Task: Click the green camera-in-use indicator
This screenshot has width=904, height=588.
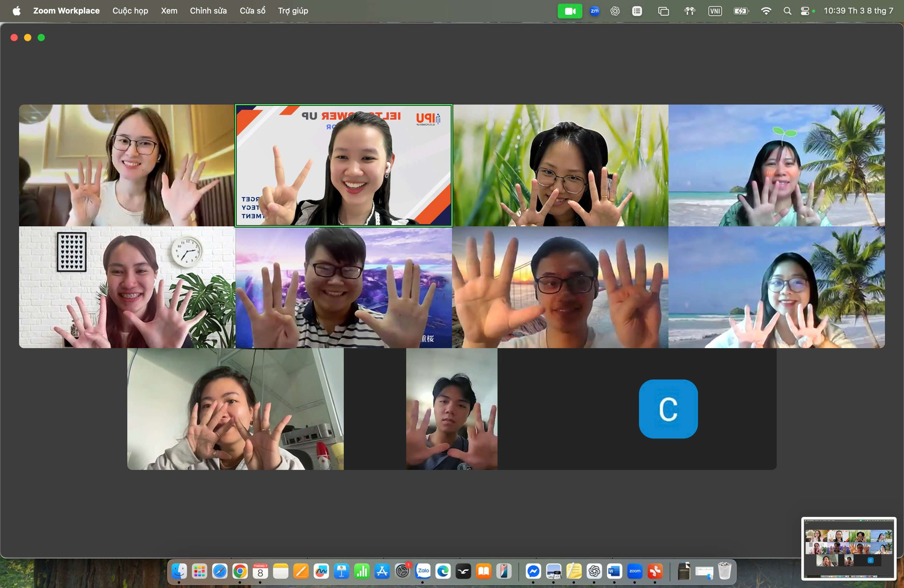Action: pos(570,11)
